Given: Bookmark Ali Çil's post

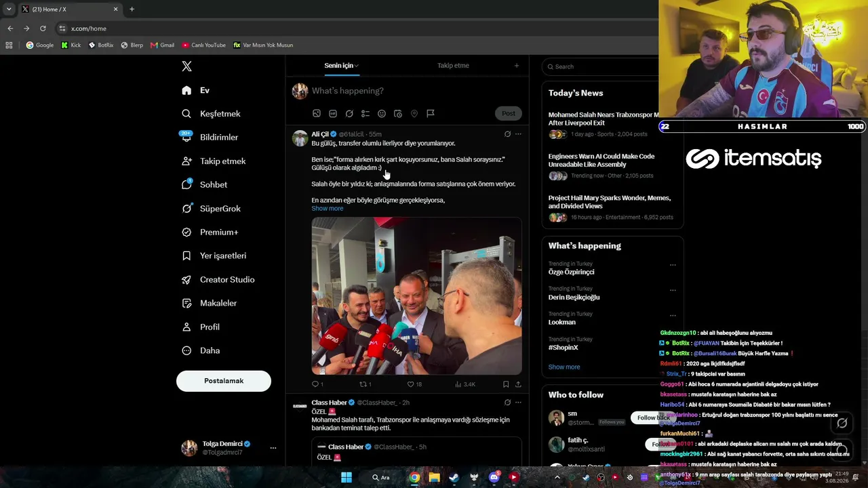Looking at the screenshot, I should click(x=506, y=384).
